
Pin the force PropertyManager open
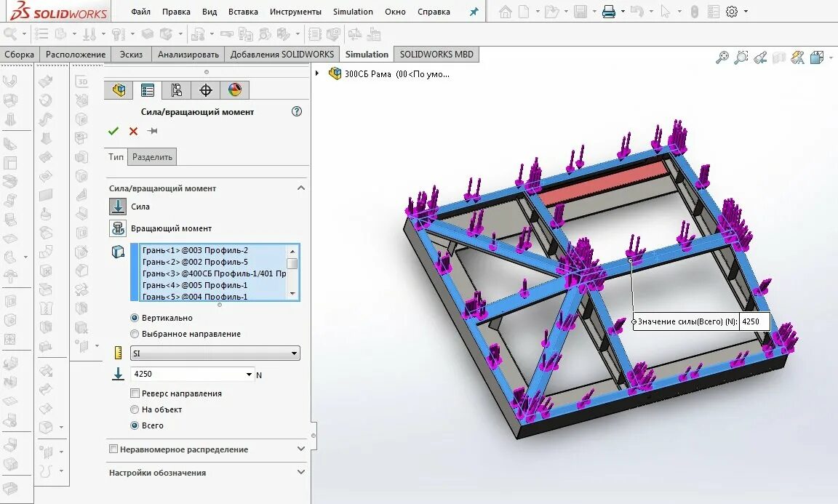point(152,131)
